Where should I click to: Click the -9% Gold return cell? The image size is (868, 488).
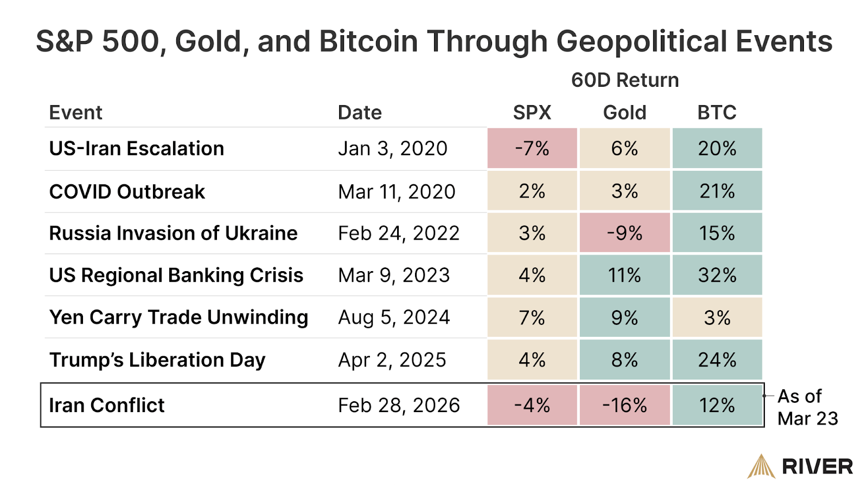pos(624,233)
